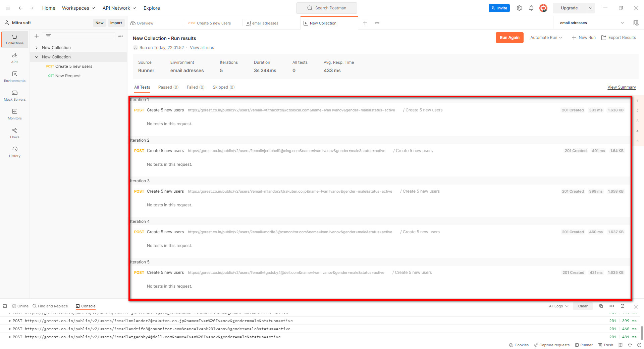Screen dimensions: 644x349
Task: Click the View Summary link
Action: click(x=622, y=87)
